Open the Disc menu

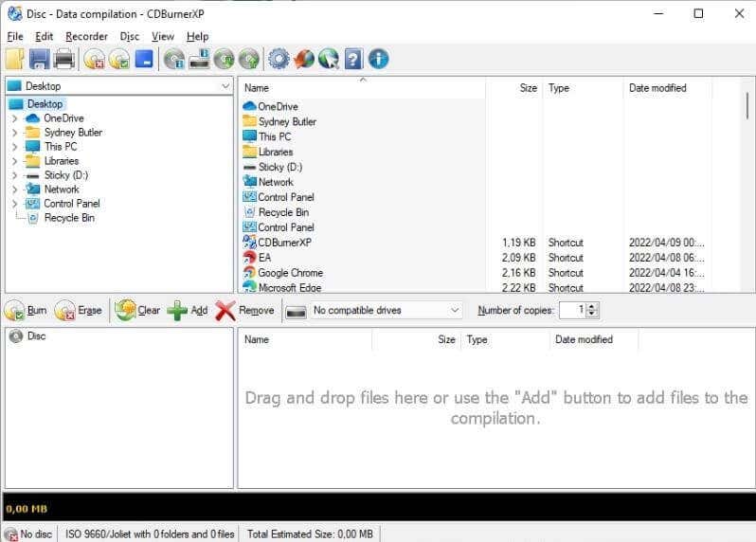point(130,37)
